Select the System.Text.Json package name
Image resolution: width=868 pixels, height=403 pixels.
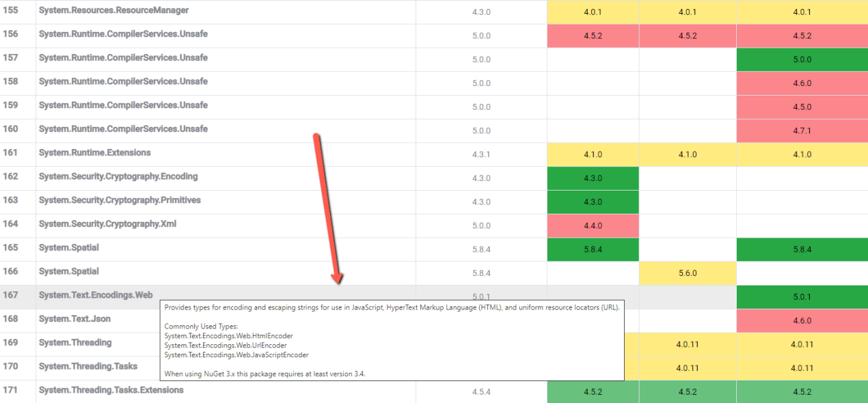74,319
